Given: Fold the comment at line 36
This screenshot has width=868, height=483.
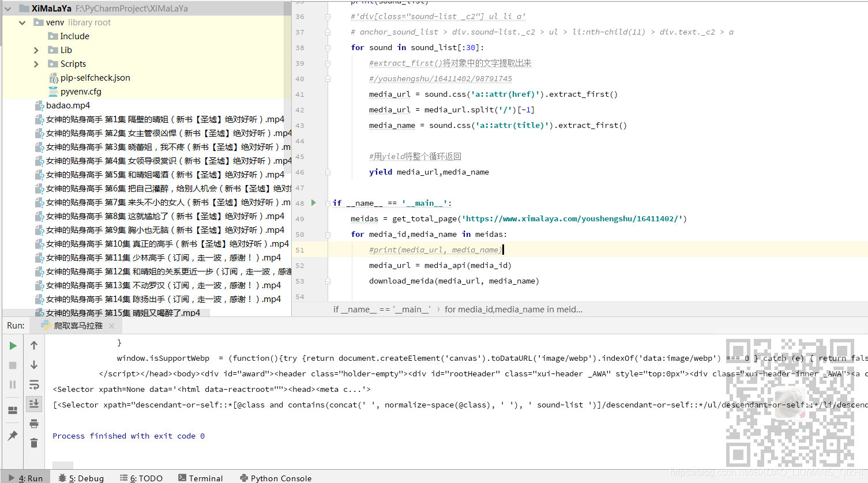Looking at the screenshot, I should point(328,17).
